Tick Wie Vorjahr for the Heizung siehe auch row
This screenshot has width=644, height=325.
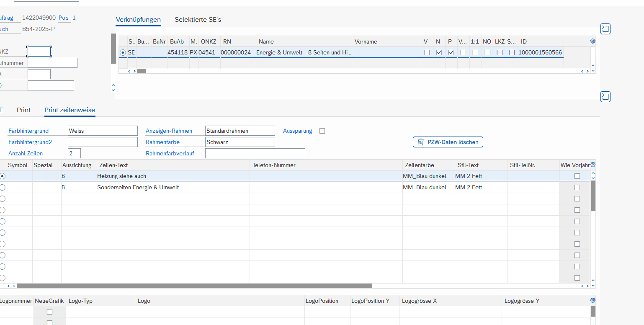click(x=577, y=176)
